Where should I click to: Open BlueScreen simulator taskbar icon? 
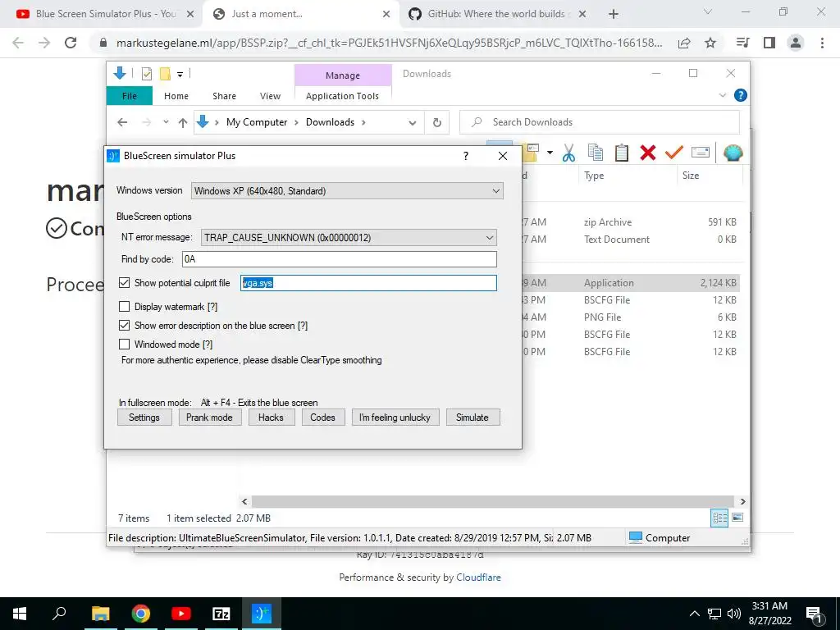(x=262, y=614)
